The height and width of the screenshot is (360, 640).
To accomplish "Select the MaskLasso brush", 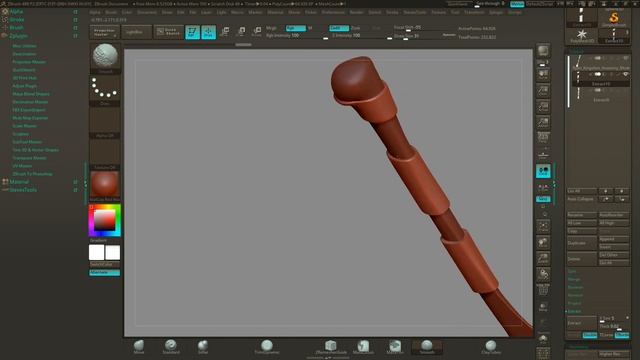I will (363, 347).
